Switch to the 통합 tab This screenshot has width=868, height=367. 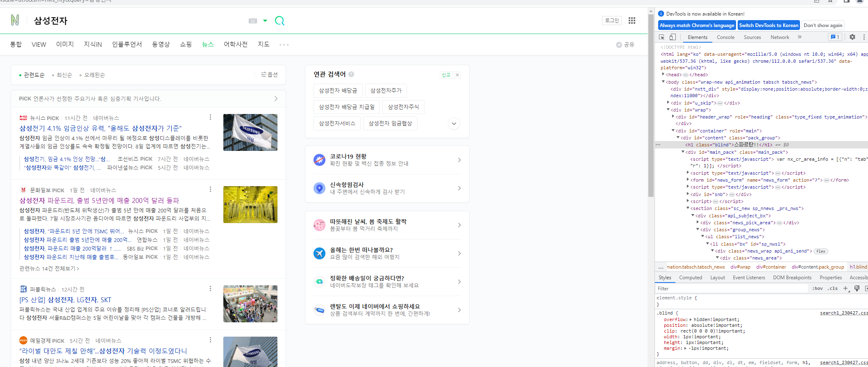[16, 44]
